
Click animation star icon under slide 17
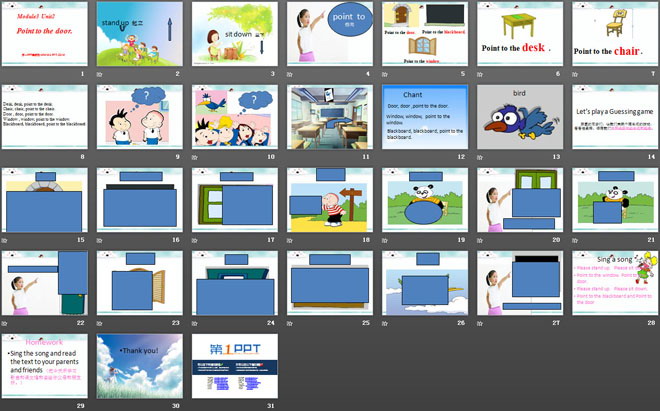(195, 239)
